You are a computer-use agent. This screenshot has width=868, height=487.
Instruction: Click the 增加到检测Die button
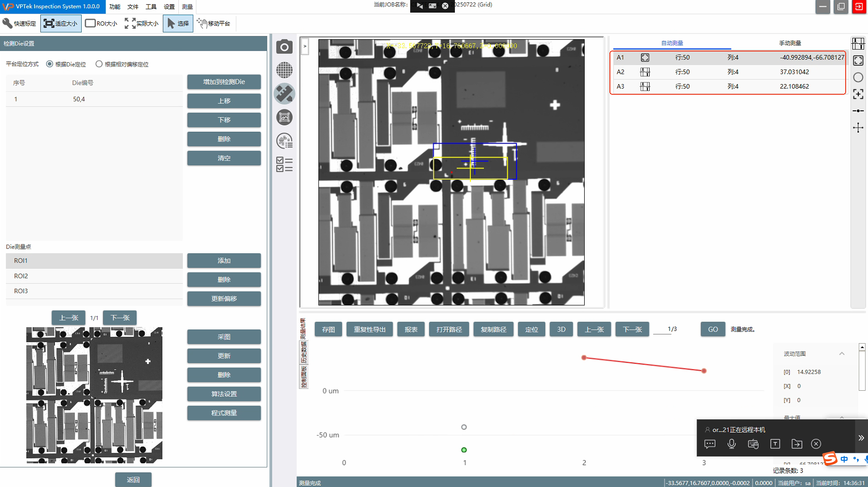pyautogui.click(x=224, y=82)
